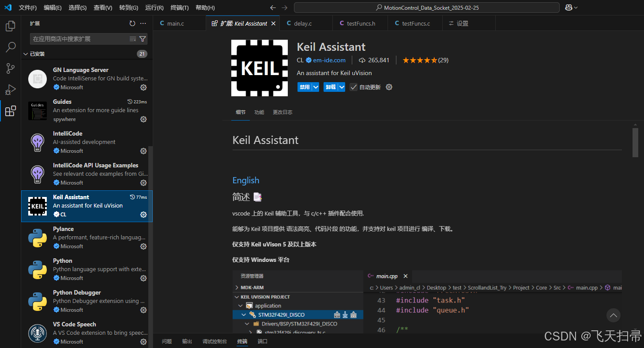Open the 运行(R) menu
Image resolution: width=644 pixels, height=348 pixels.
click(x=153, y=8)
